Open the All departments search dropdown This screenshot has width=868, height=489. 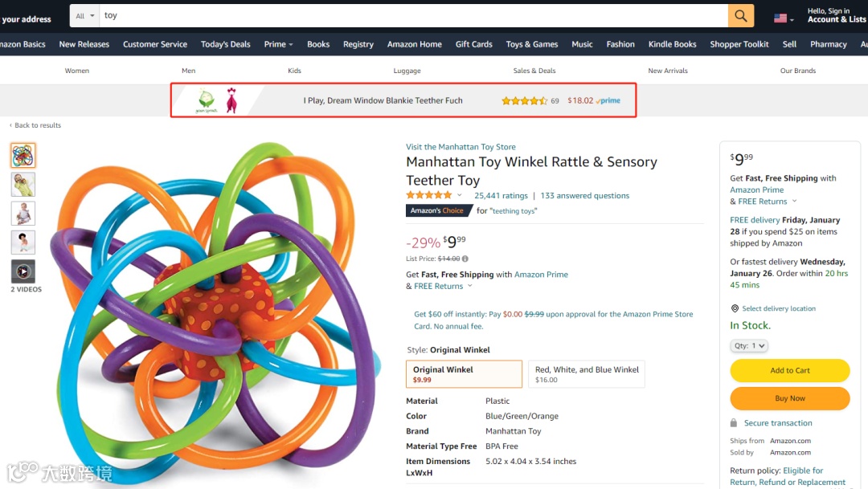84,15
